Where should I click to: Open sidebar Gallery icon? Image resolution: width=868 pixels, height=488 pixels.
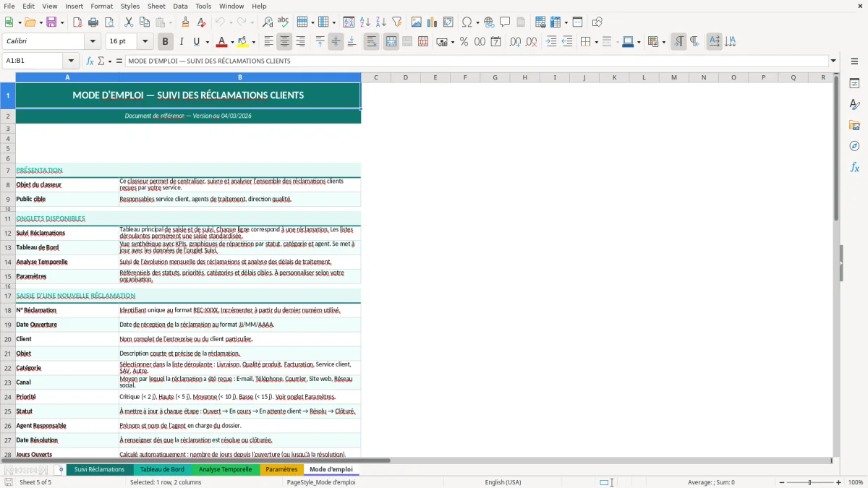tap(854, 126)
